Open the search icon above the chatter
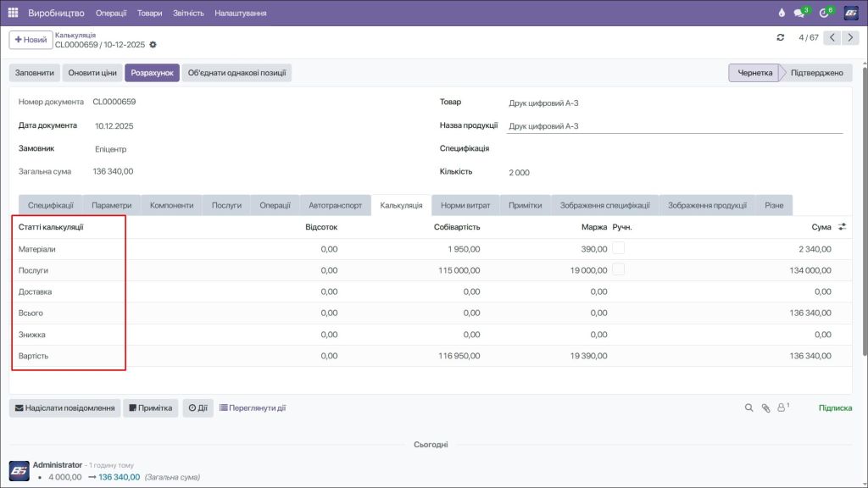The image size is (868, 488). (x=748, y=408)
